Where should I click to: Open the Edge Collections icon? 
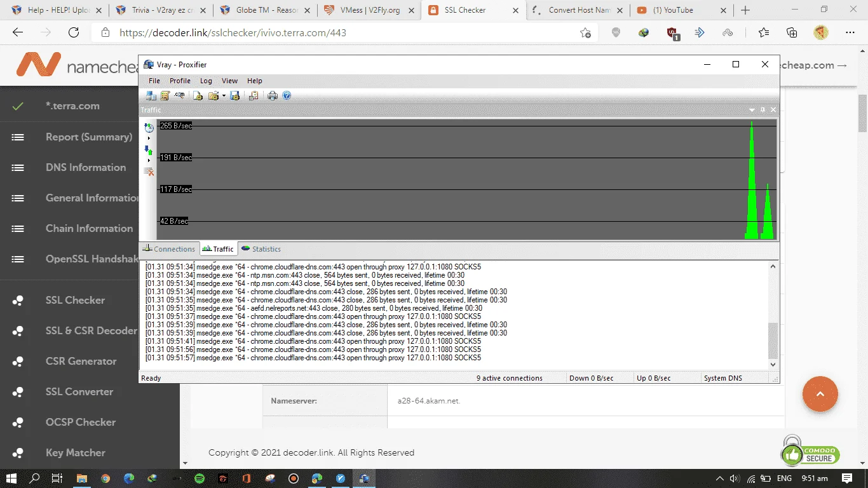pos(792,32)
